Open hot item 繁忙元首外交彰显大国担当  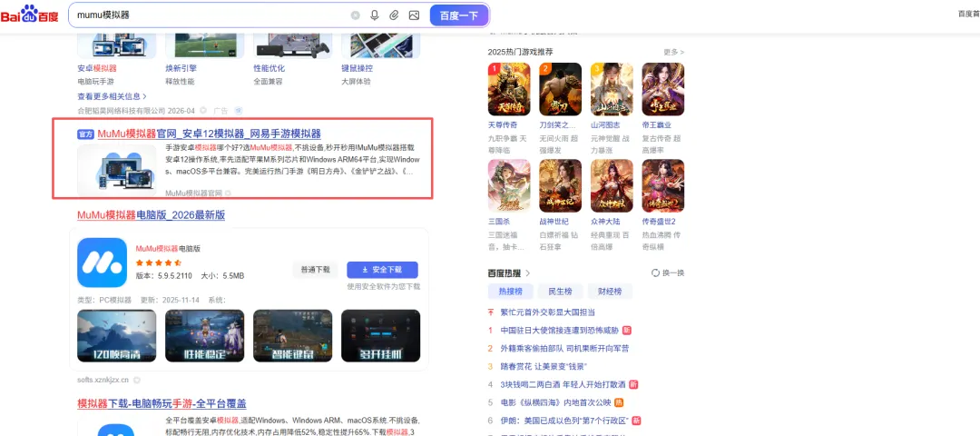(547, 312)
